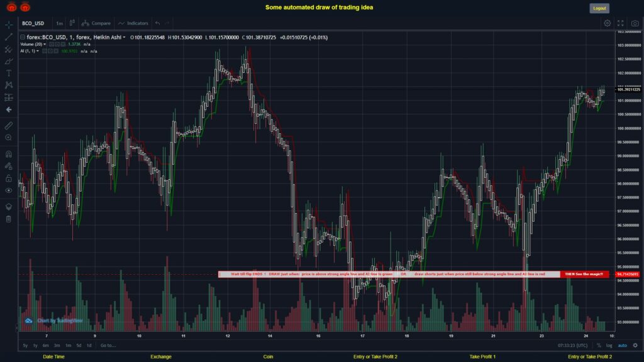Click the 94.71435693 red price label

628,274
